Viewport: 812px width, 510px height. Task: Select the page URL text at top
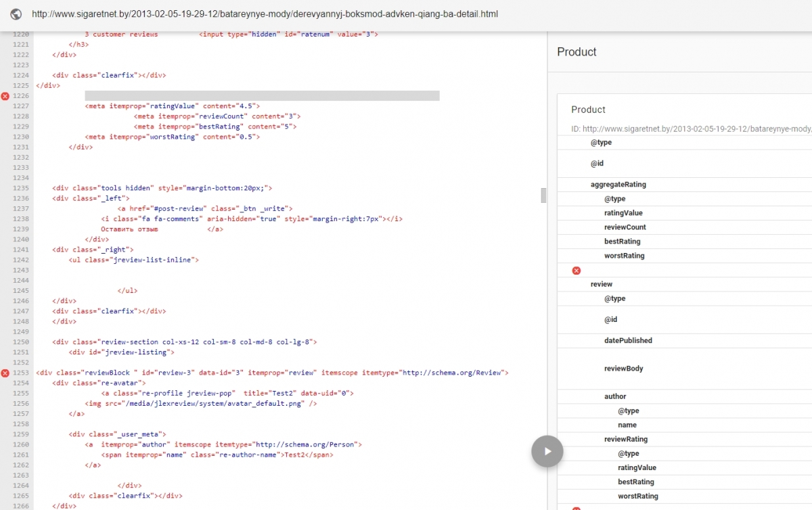(x=265, y=14)
